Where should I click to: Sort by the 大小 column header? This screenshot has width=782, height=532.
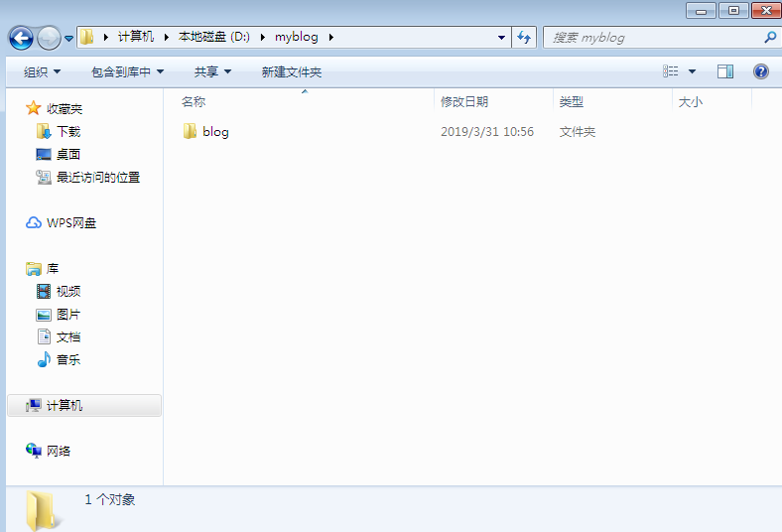click(691, 101)
